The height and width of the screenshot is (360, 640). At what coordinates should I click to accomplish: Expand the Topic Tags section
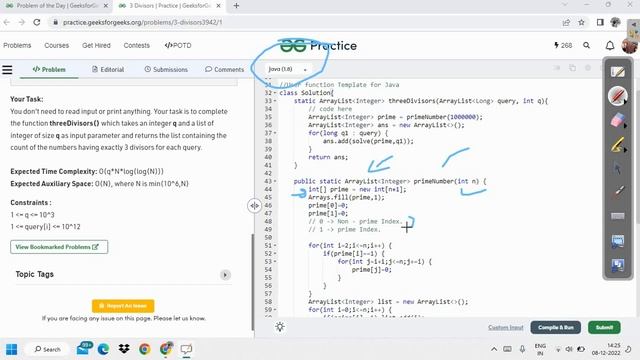(225, 275)
